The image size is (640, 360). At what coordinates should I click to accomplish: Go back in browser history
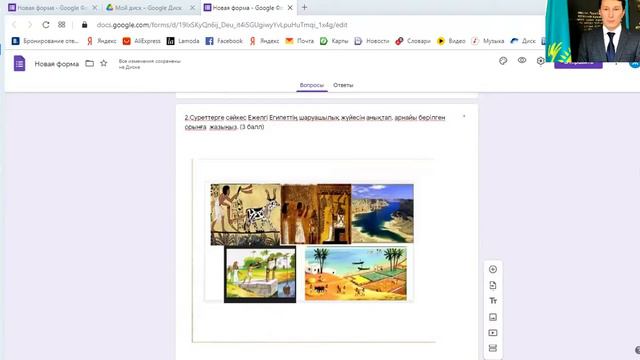[x=15, y=25]
